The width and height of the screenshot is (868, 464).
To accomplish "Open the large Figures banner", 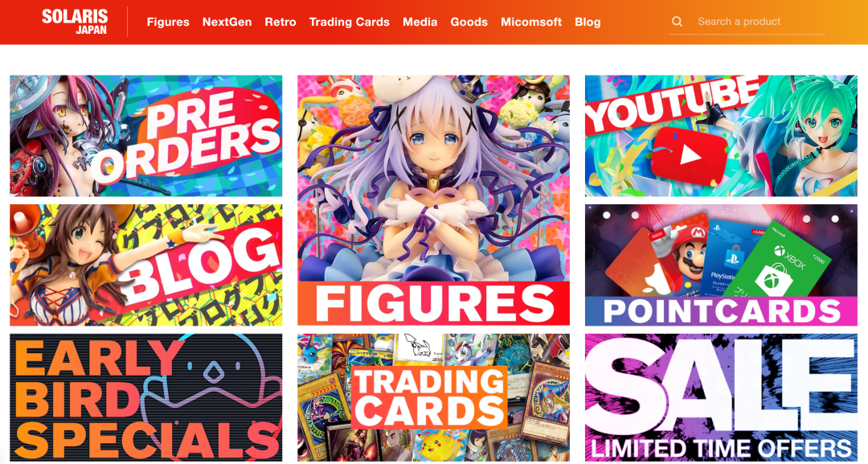I will pyautogui.click(x=433, y=200).
